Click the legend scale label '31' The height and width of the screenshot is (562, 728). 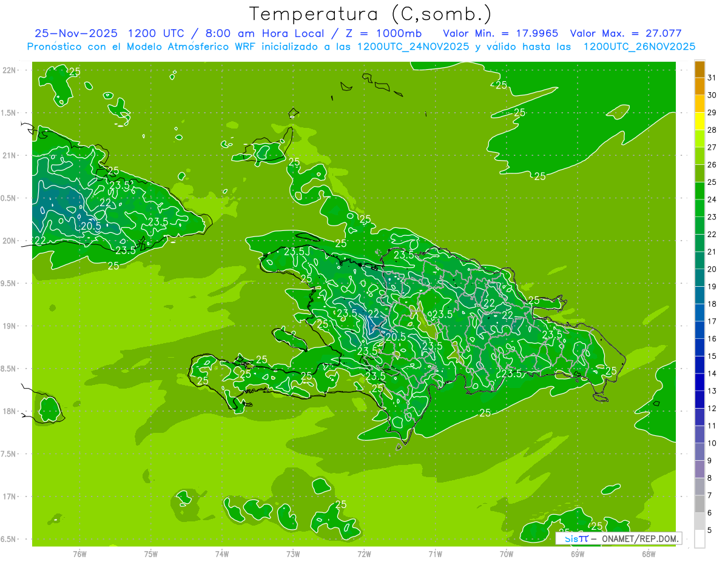point(712,78)
